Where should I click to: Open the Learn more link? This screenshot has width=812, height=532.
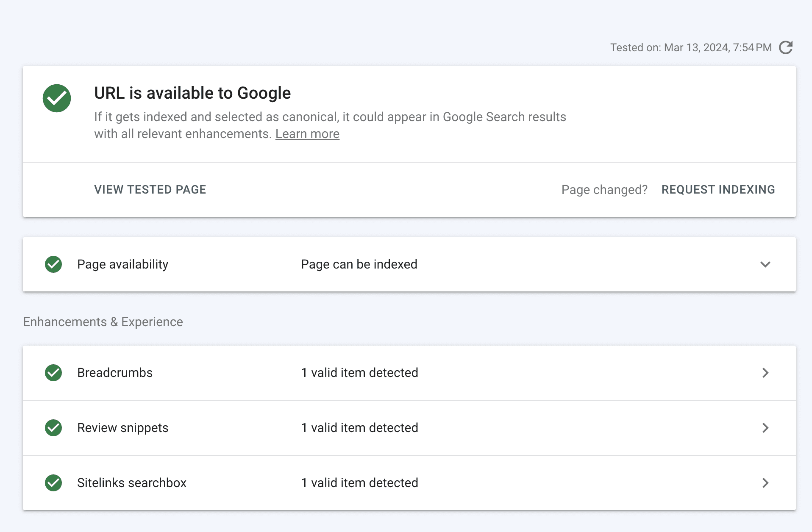click(x=307, y=134)
